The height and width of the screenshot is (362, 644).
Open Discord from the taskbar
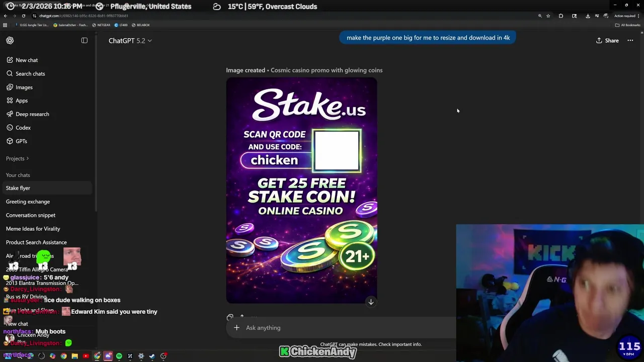[108, 356]
